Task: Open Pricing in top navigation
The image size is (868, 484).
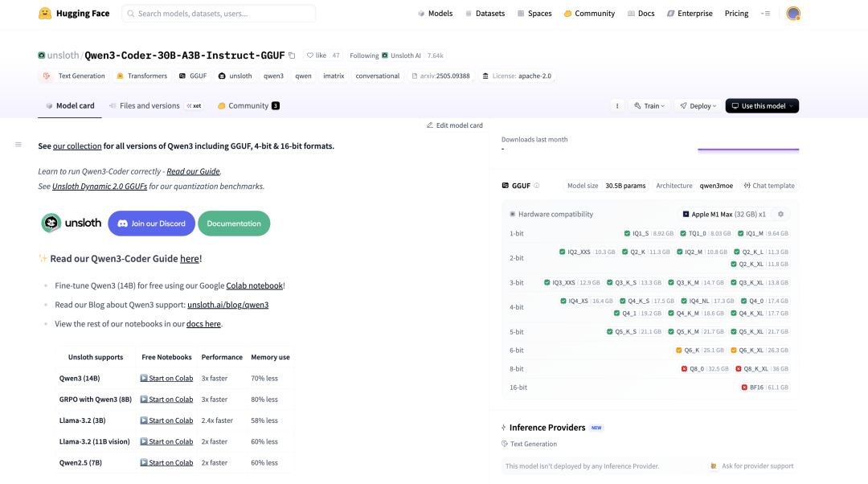Action: tap(736, 14)
